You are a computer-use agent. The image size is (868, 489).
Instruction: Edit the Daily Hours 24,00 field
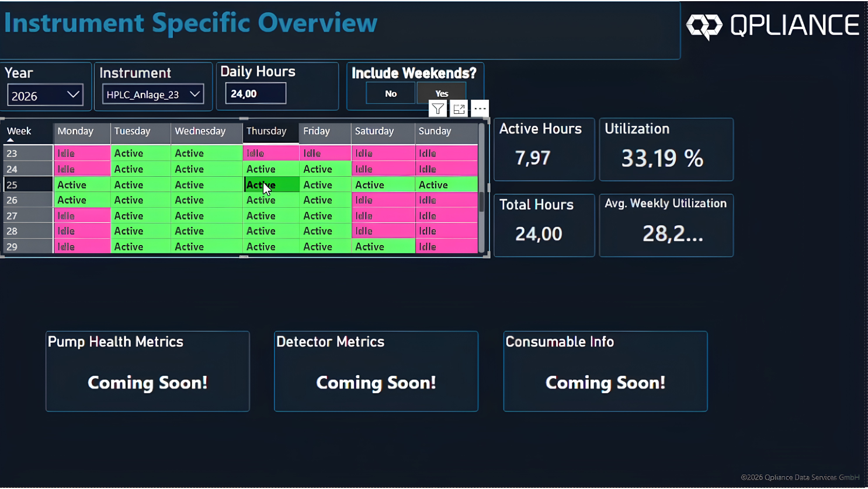point(255,93)
